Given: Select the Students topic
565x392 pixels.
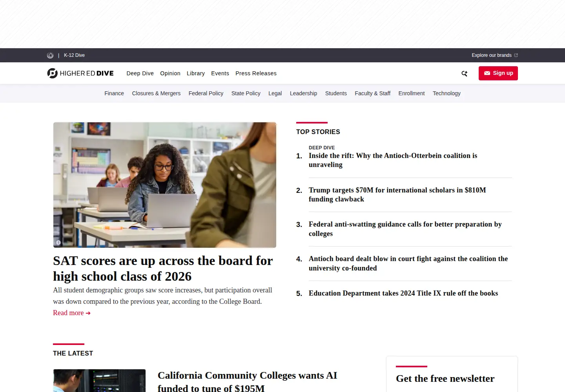Looking at the screenshot, I should point(336,93).
